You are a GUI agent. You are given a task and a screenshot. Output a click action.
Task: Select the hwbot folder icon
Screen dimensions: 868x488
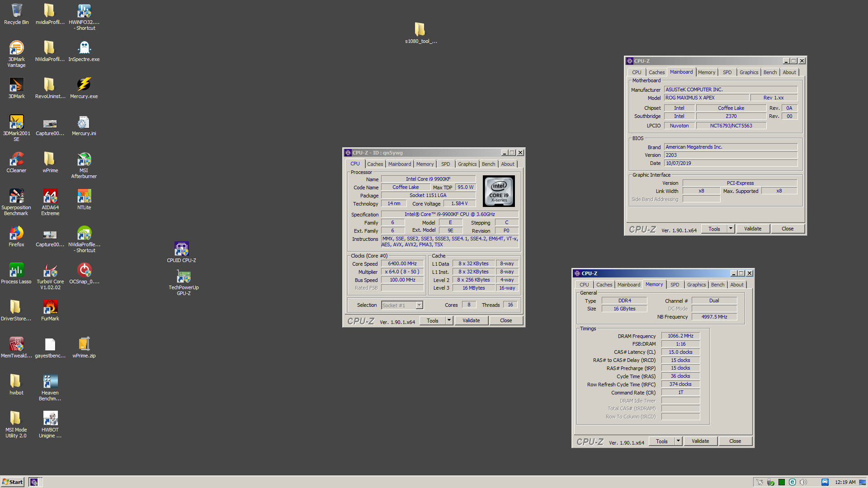(16, 381)
